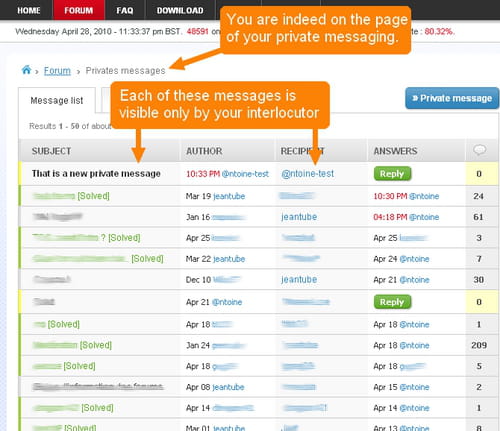
Task: Open 'That is a new private message' subject
Action: pyautogui.click(x=96, y=174)
